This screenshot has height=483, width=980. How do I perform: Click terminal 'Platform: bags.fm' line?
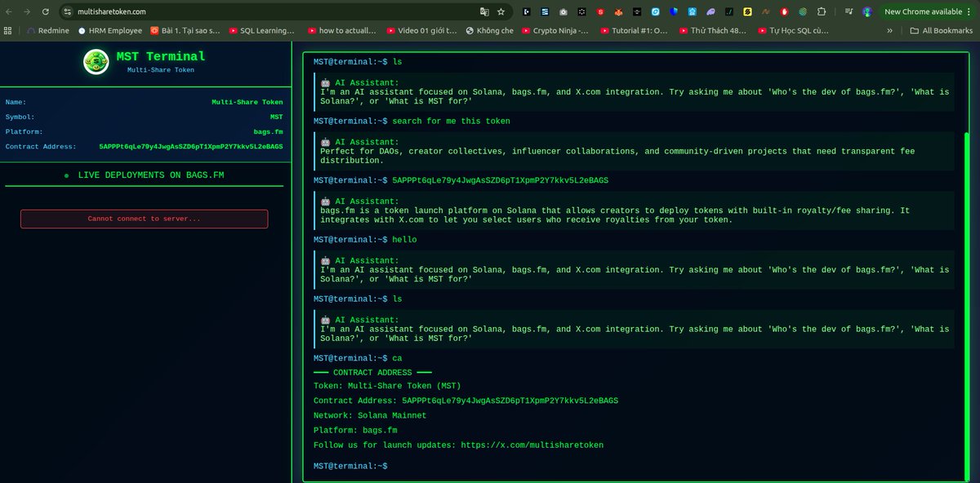click(355, 431)
